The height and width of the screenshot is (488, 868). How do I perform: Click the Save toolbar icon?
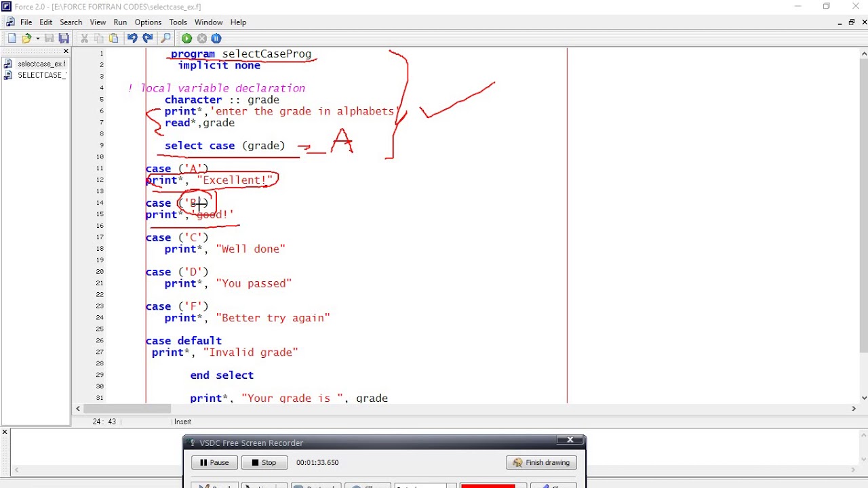pos(50,39)
